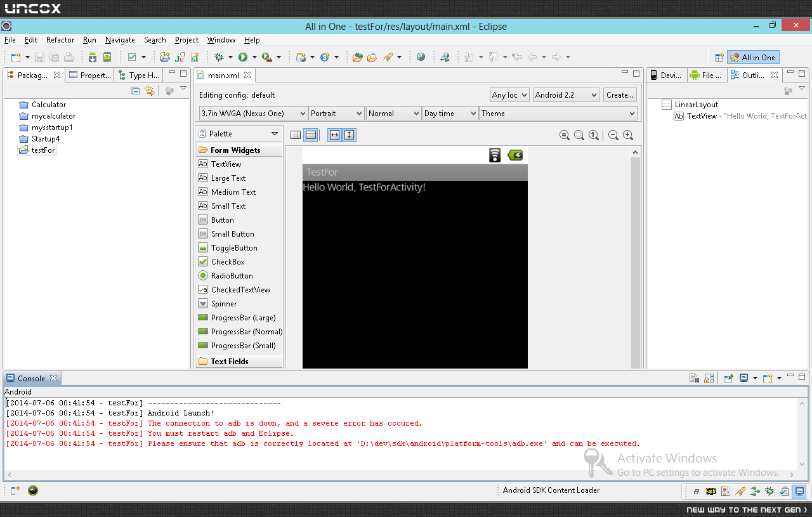
Task: Close the main.xml editor tab
Action: 247,75
